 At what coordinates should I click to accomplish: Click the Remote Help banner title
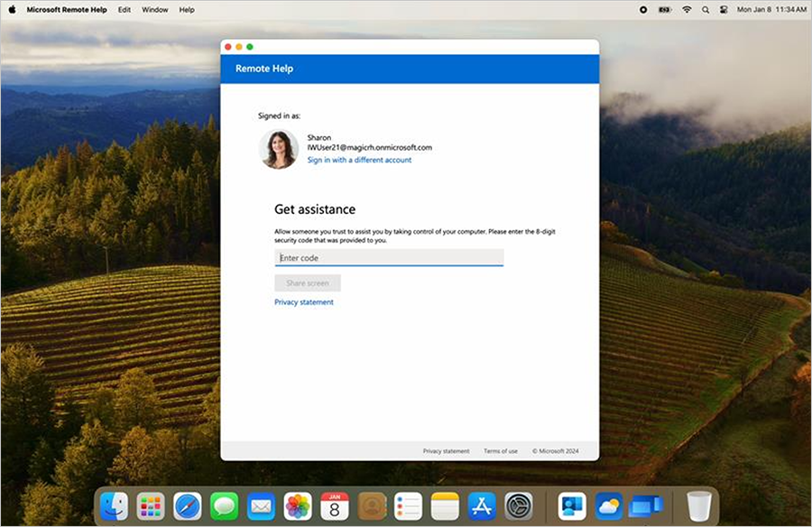coord(264,69)
